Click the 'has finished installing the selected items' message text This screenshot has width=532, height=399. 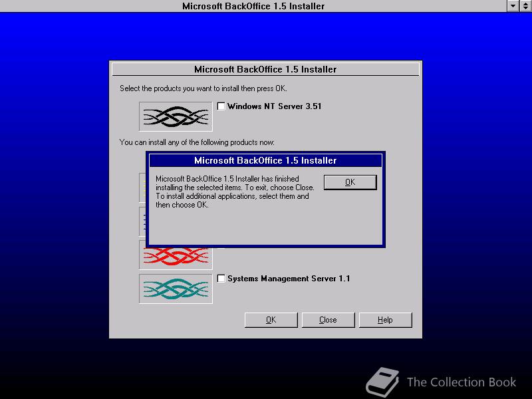click(235, 192)
